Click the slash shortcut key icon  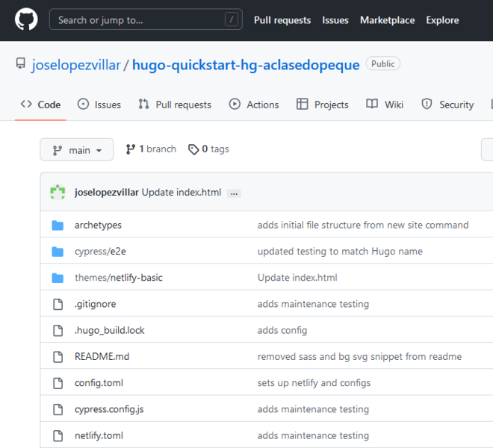232,19
